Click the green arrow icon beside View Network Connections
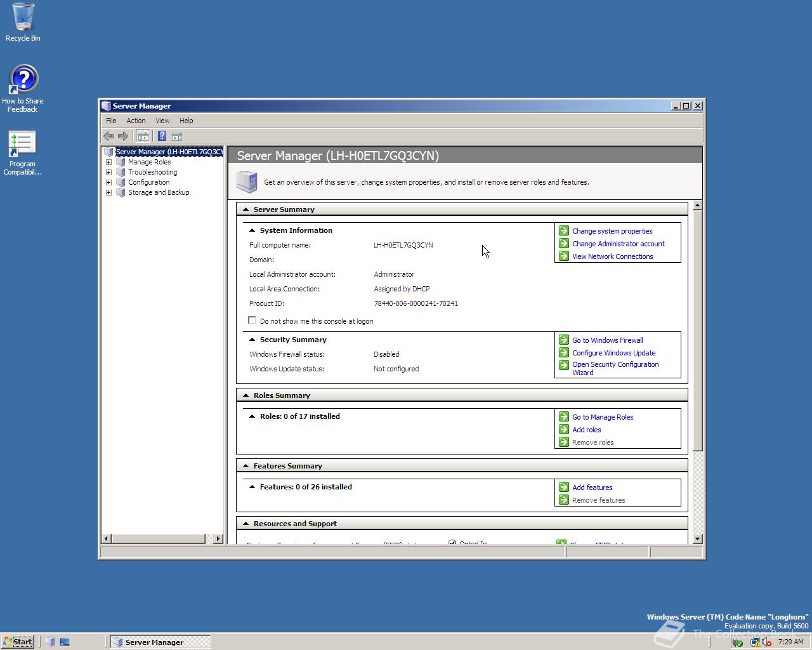The width and height of the screenshot is (812, 650). pos(564,256)
